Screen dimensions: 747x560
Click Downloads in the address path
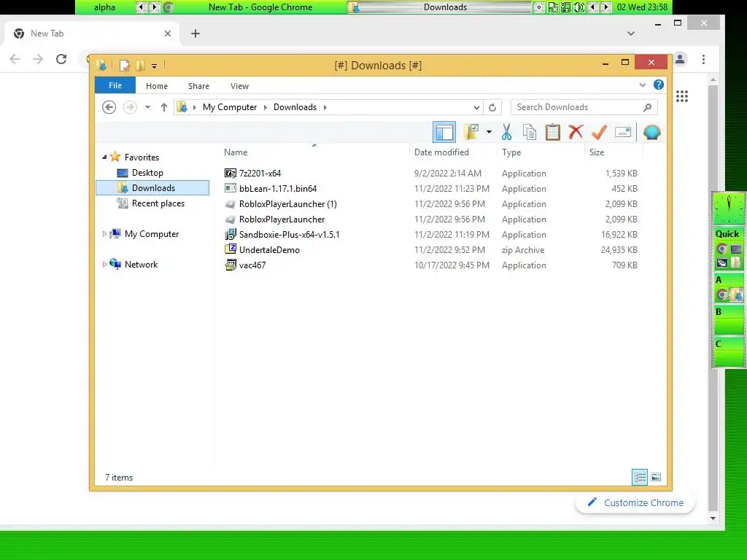pyautogui.click(x=295, y=107)
